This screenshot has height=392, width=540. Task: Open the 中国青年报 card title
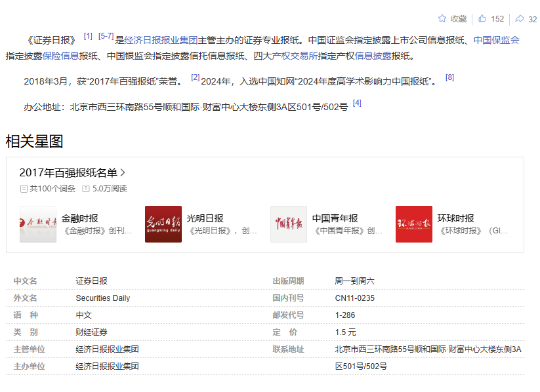(x=335, y=218)
